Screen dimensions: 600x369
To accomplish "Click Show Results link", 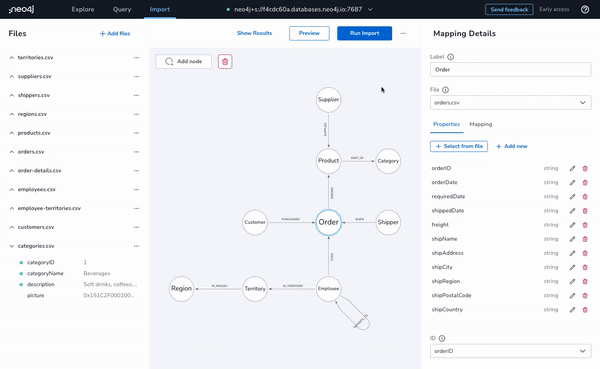I will tap(254, 33).
